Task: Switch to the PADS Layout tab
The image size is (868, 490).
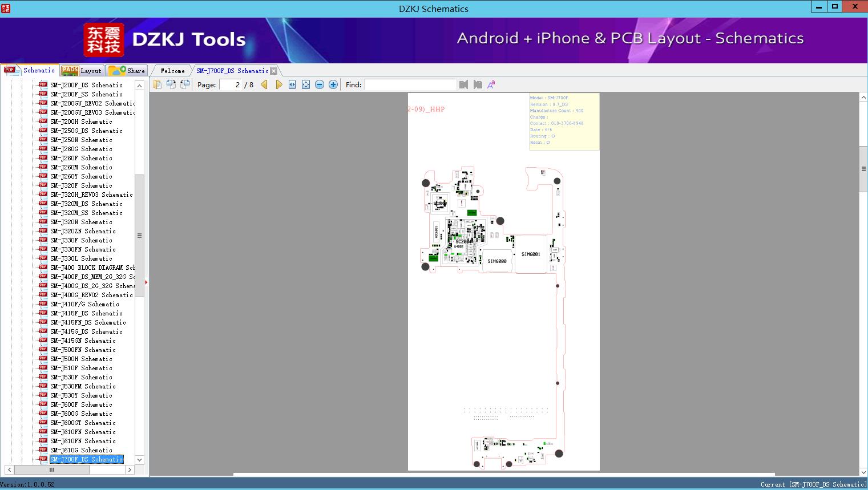Action: tap(82, 71)
